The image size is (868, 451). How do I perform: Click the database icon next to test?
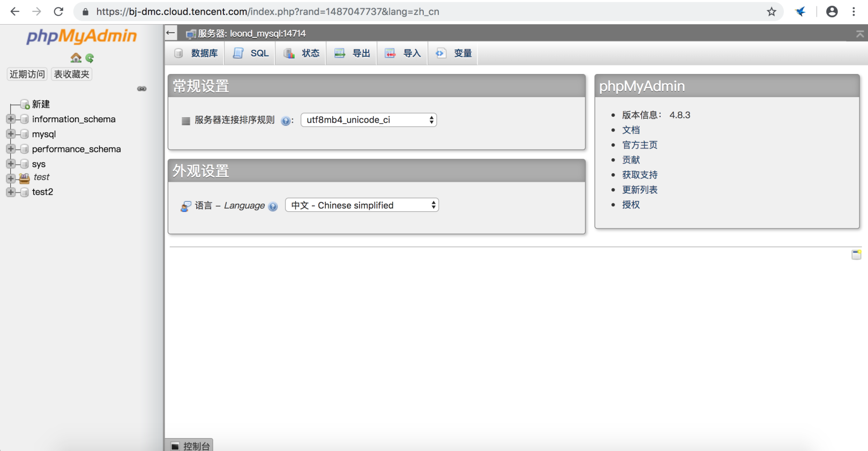pyautogui.click(x=24, y=178)
